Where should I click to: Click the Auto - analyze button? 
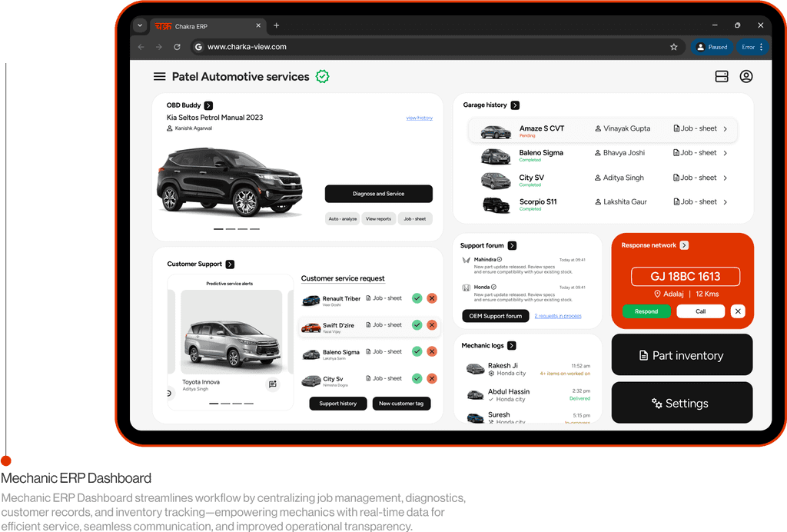coord(343,219)
